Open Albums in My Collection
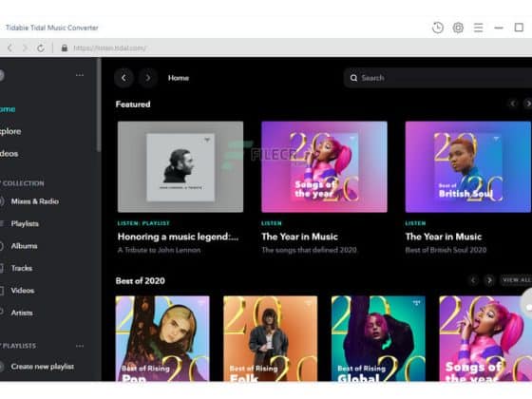The height and width of the screenshot is (399, 532). point(24,246)
